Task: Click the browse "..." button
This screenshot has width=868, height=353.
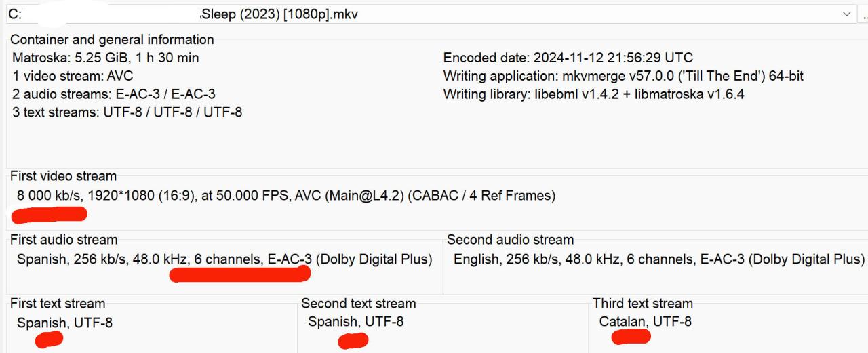Action: (x=863, y=14)
